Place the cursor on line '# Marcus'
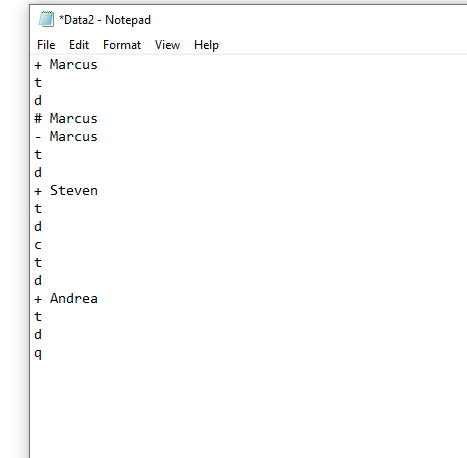 (x=66, y=119)
